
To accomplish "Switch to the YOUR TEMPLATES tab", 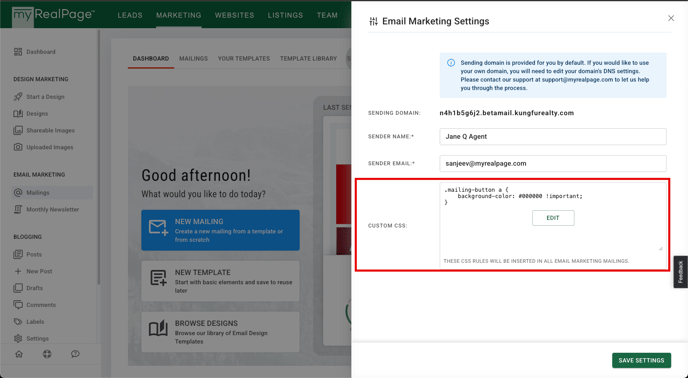I will click(x=244, y=58).
